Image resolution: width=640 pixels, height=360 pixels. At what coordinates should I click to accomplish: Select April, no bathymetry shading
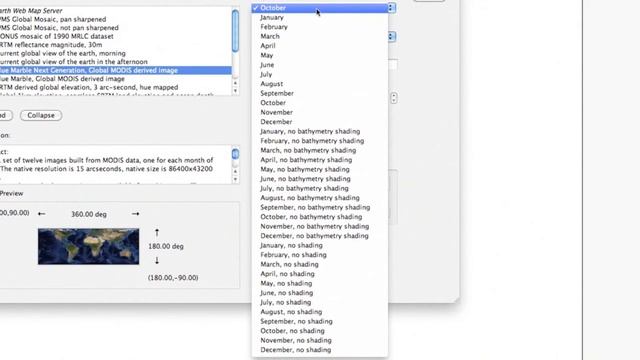pos(320,160)
